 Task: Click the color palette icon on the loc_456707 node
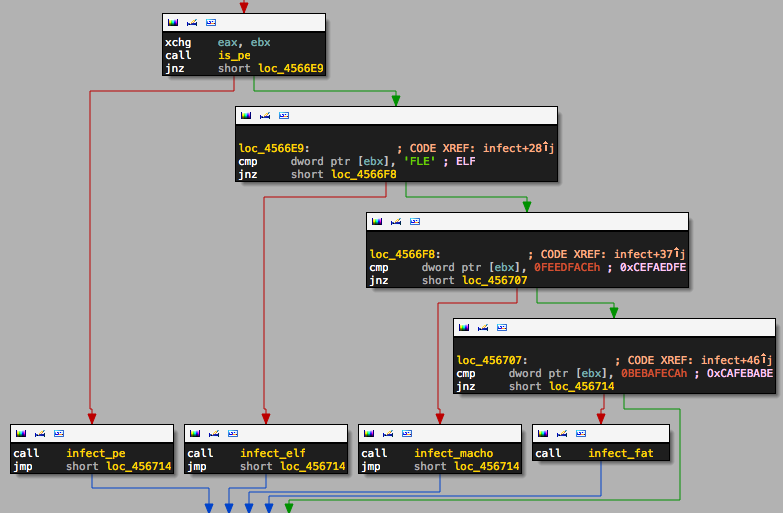pyautogui.click(x=464, y=327)
